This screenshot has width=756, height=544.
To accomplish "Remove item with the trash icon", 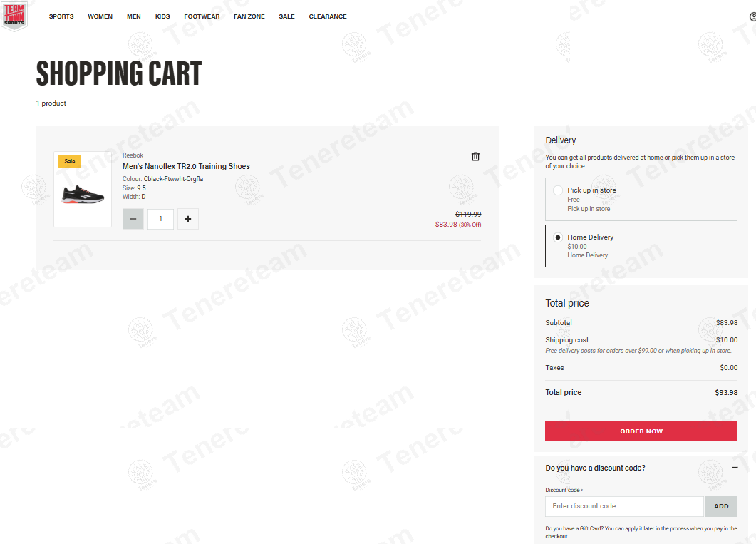I will tap(475, 157).
